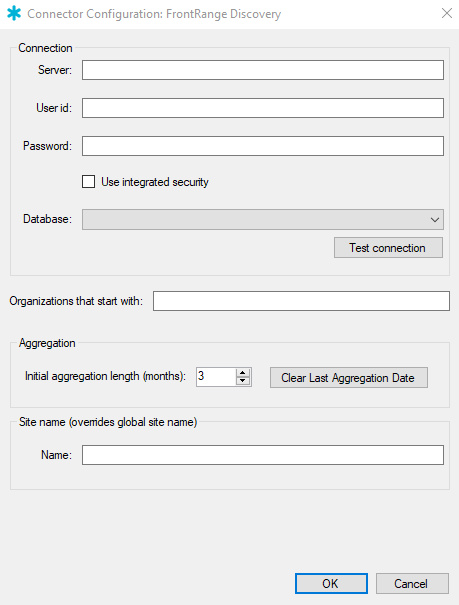The height and width of the screenshot is (605, 459).
Task: Click the Aggregation group label
Action: click(47, 343)
